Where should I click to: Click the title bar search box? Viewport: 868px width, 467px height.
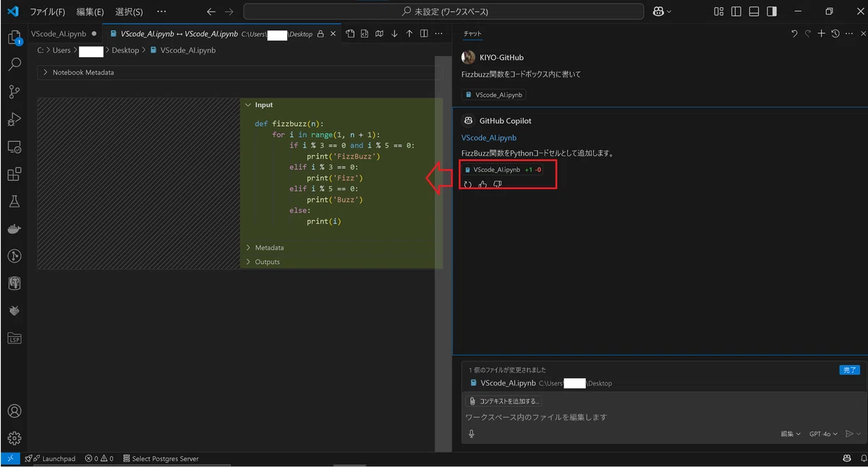point(443,12)
